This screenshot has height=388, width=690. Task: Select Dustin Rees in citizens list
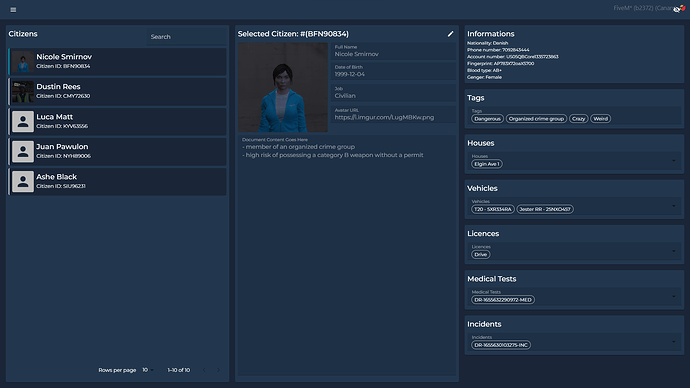click(117, 92)
